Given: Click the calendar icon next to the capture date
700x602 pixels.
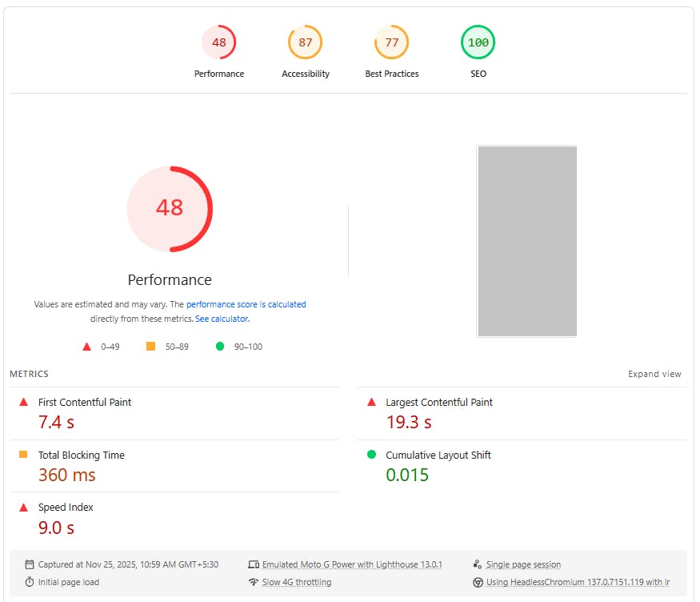Looking at the screenshot, I should tap(28, 564).
